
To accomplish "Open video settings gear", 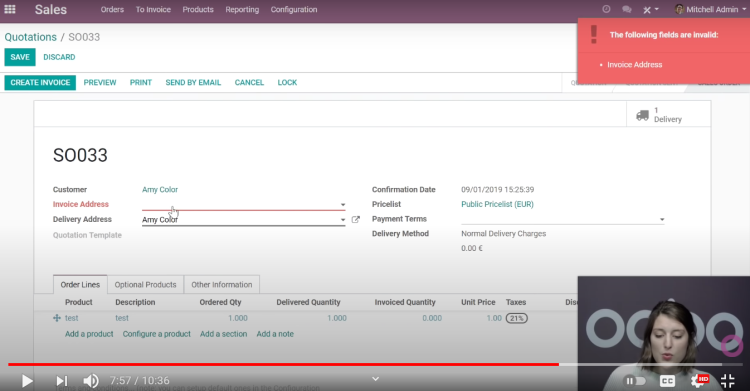I will (x=698, y=381).
